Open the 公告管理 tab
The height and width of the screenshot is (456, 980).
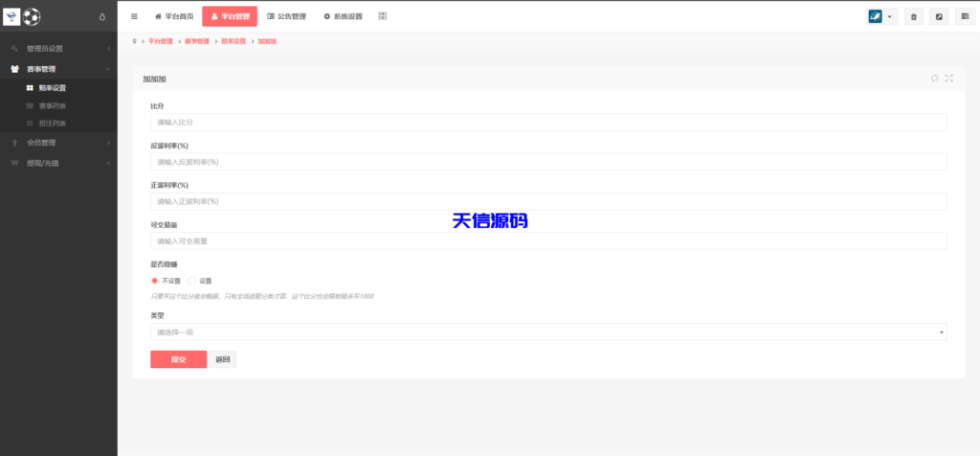tap(287, 17)
